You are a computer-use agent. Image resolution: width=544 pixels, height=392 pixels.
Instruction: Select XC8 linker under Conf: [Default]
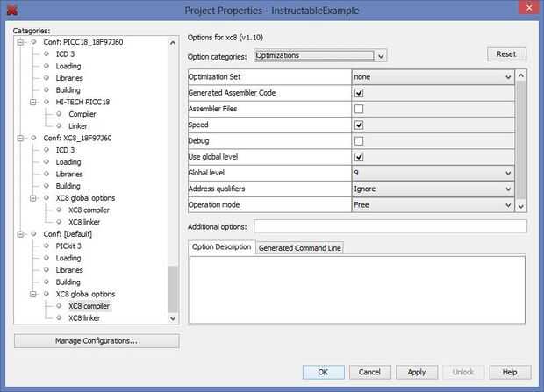point(85,317)
